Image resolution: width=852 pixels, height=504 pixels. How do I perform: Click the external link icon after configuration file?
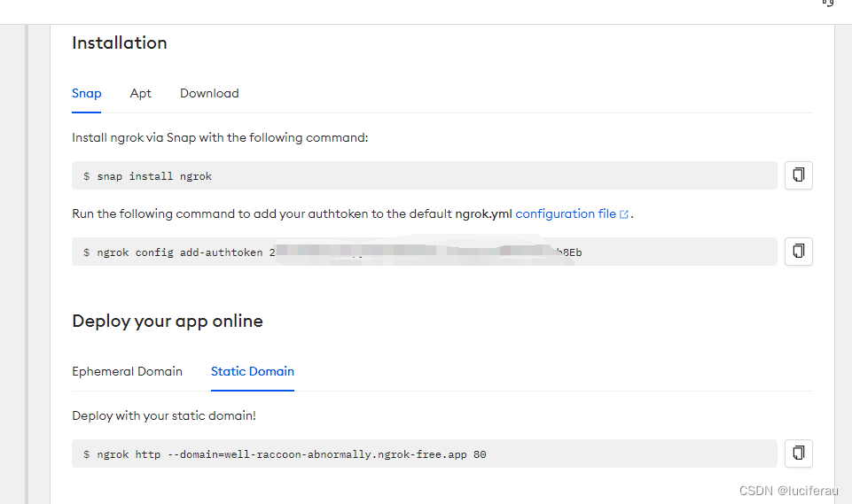coord(624,214)
